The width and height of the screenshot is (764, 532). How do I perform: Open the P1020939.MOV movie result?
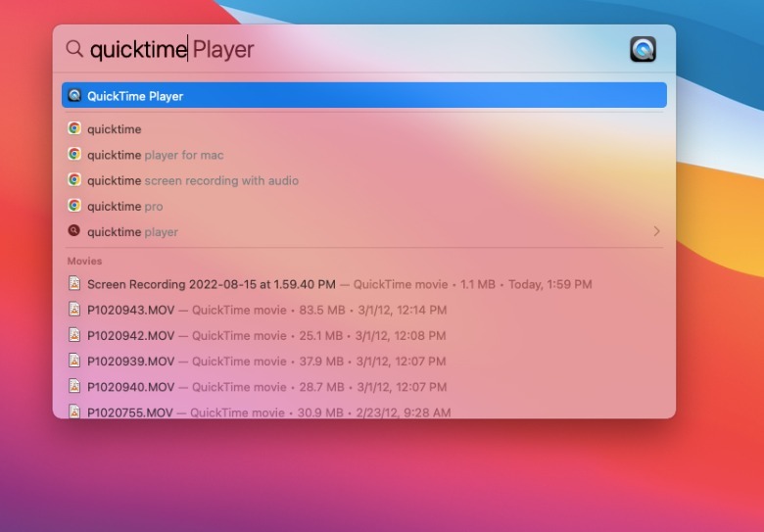point(131,362)
